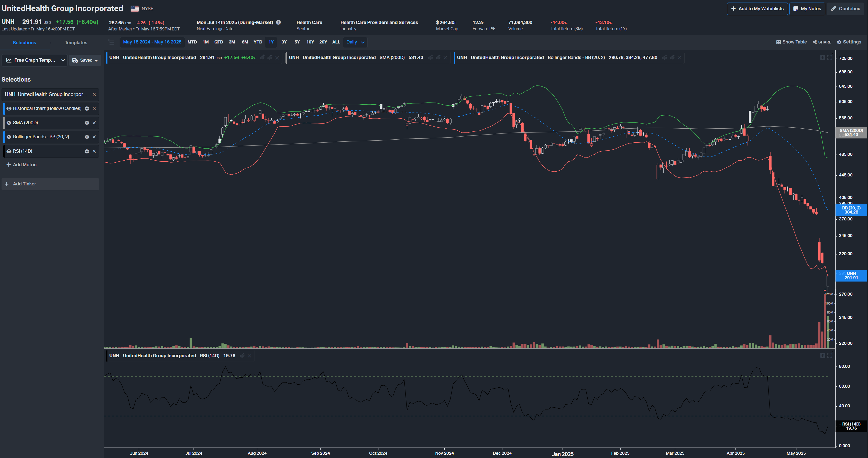
Task: Select the 1Y time range
Action: point(271,42)
